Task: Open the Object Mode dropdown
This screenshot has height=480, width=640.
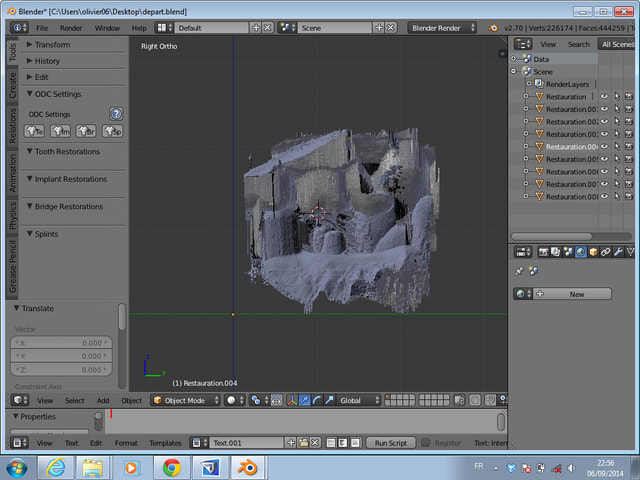Action: [184, 400]
